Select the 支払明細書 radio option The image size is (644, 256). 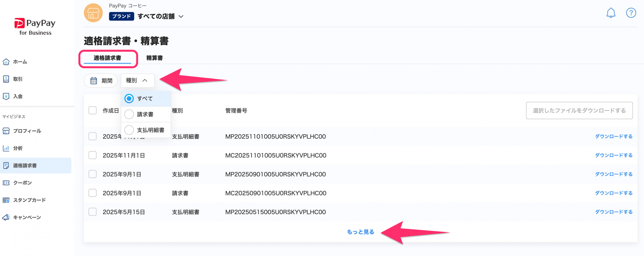(129, 130)
